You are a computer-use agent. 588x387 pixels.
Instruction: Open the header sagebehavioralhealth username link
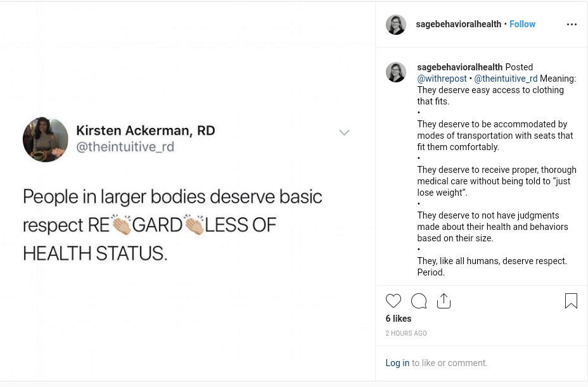coord(459,24)
